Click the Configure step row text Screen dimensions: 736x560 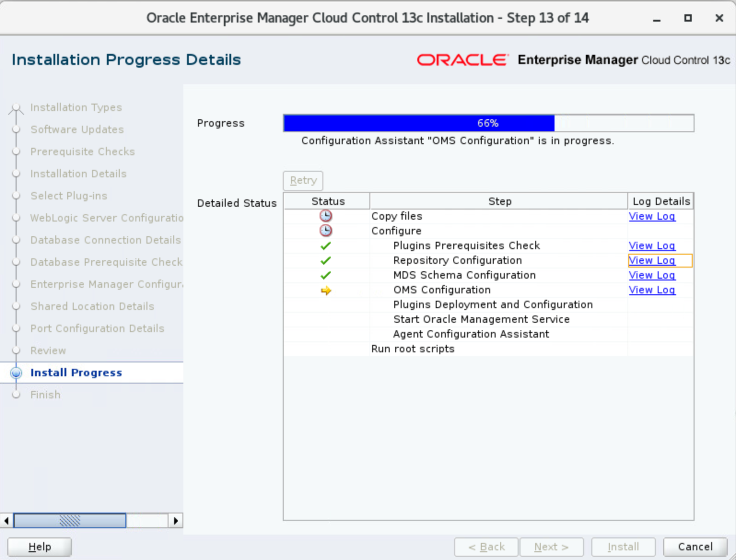[396, 231]
